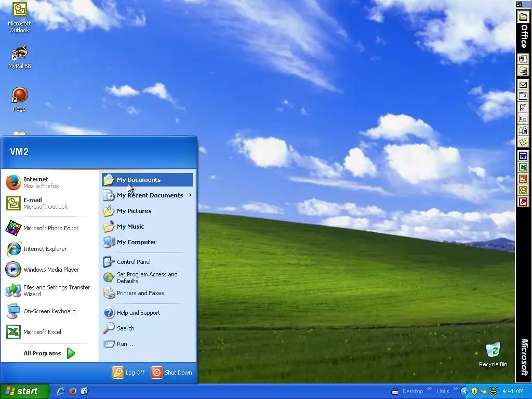Click Open Office Document on Office bar
Screen dimensions: 532x399
point(523,71)
